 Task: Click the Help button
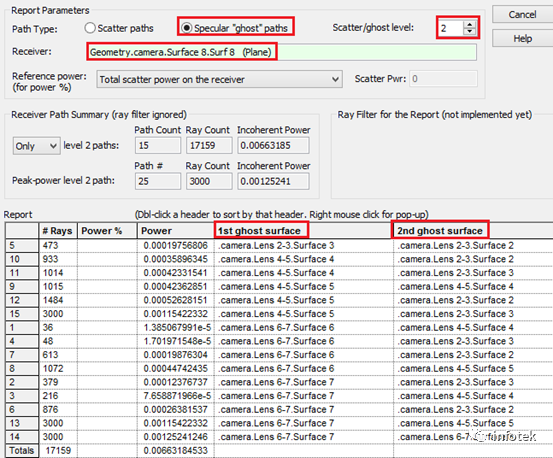pos(522,38)
